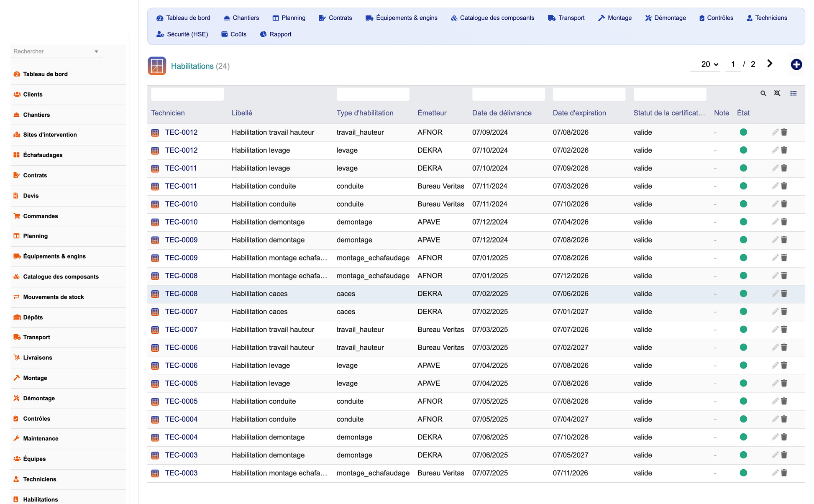Open Rapport in top navigation
The height and width of the screenshot is (504, 814).
coord(276,34)
